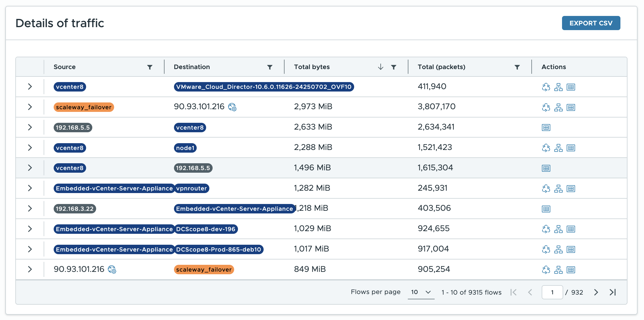Jump to the last page of flows
Screen dimensions: 644x320
click(613, 292)
